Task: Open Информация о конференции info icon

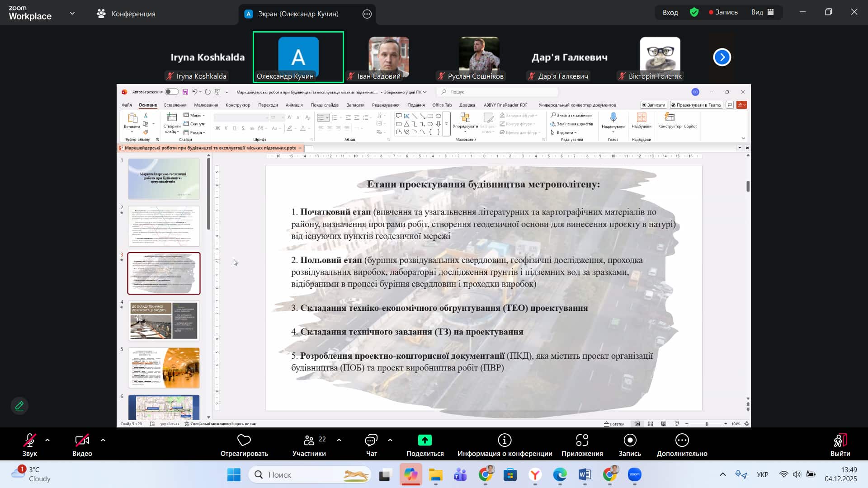Action: coord(505,441)
